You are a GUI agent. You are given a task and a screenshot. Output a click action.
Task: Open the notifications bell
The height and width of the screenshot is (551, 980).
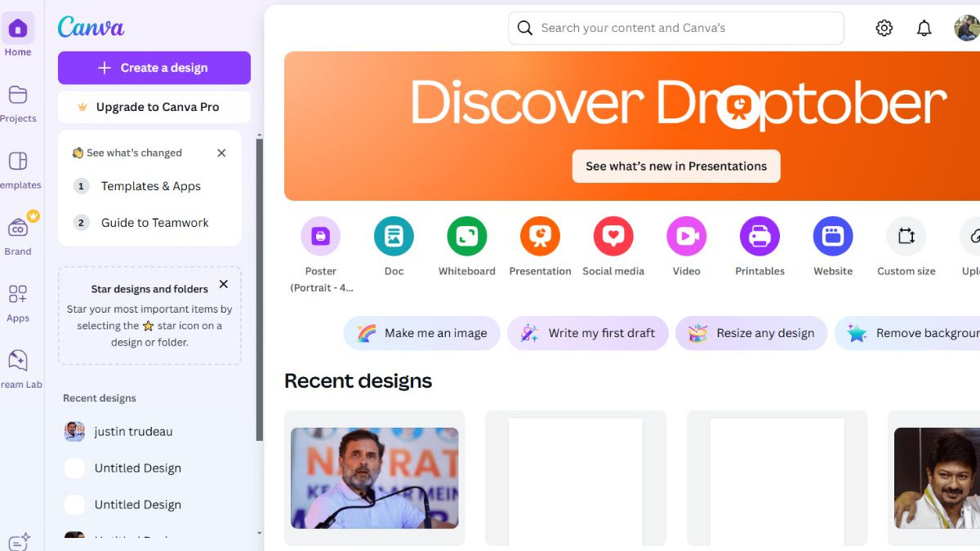point(924,29)
